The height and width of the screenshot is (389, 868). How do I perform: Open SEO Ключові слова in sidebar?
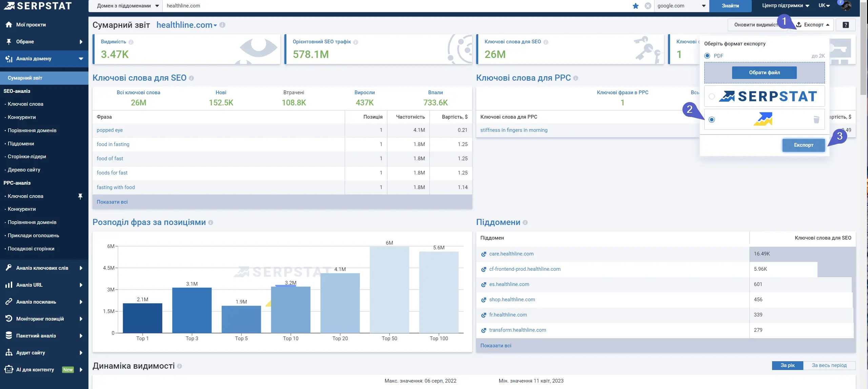25,104
